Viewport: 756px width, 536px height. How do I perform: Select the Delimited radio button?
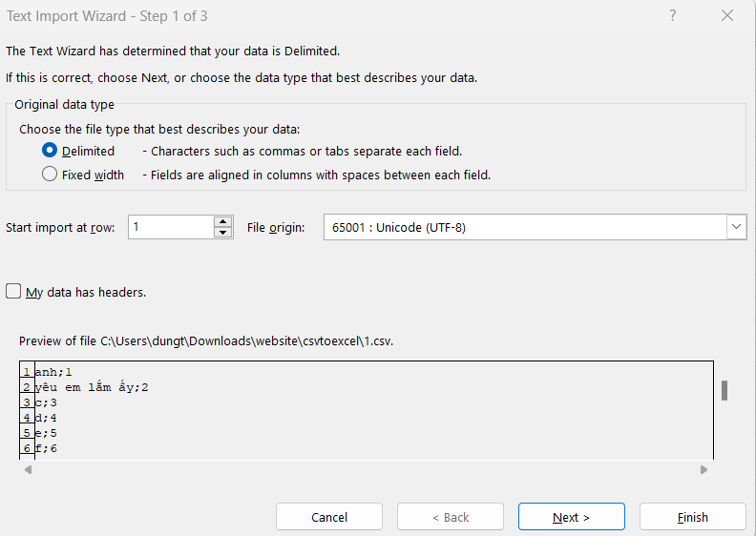(50, 151)
